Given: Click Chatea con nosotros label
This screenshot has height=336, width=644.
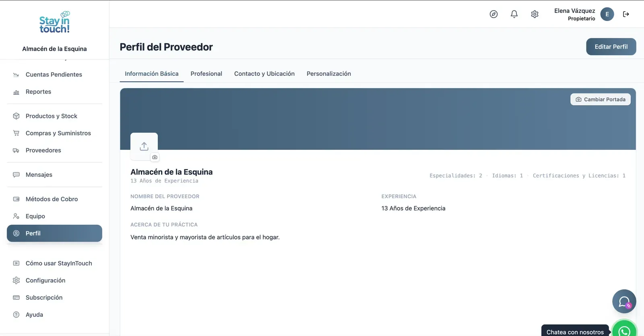Looking at the screenshot, I should 575,332.
